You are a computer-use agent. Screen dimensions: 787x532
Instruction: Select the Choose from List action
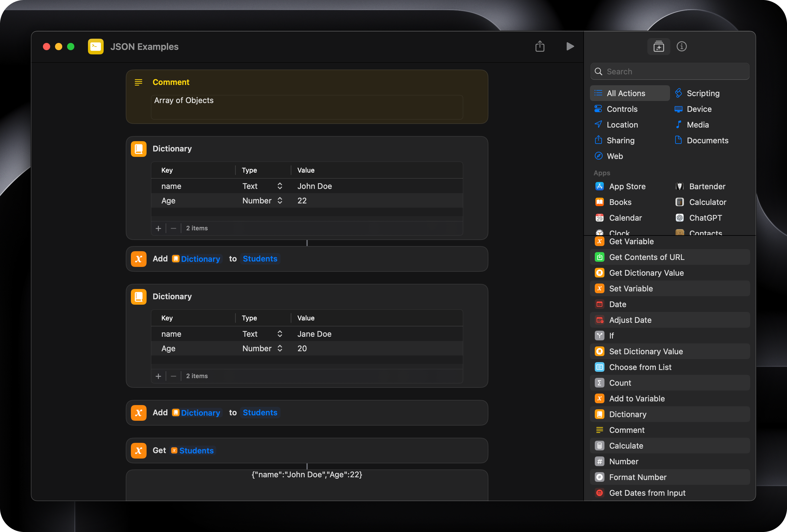[640, 367]
